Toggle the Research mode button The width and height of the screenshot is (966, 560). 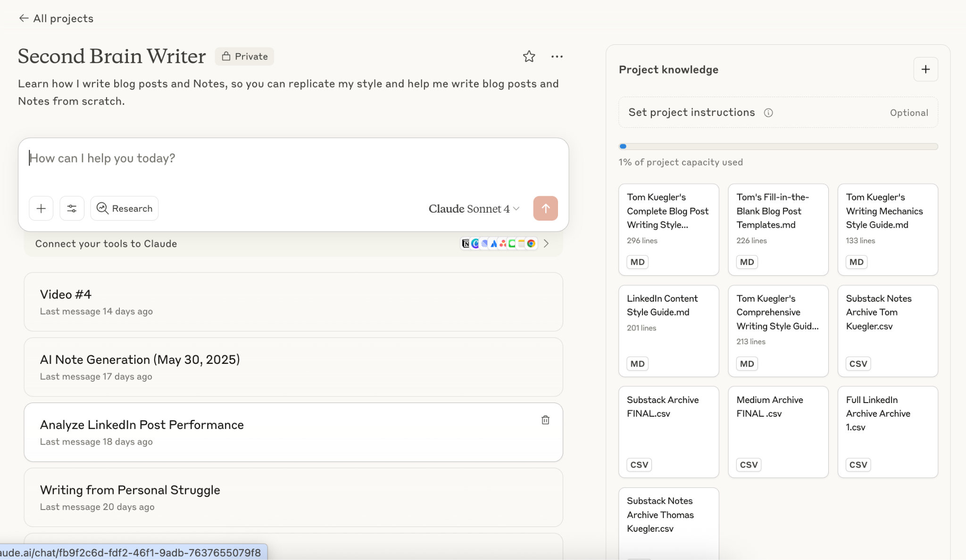(125, 208)
